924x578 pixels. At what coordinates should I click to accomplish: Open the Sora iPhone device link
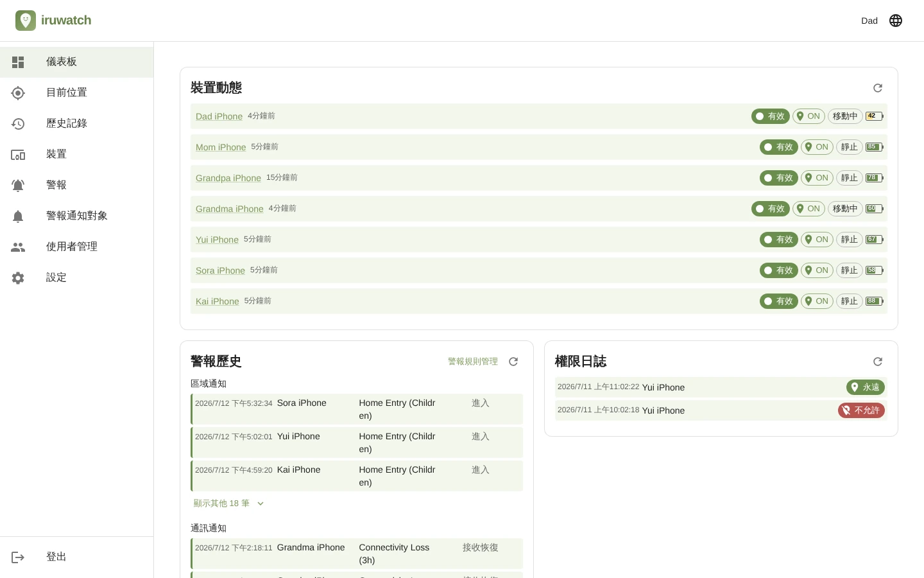pyautogui.click(x=220, y=270)
